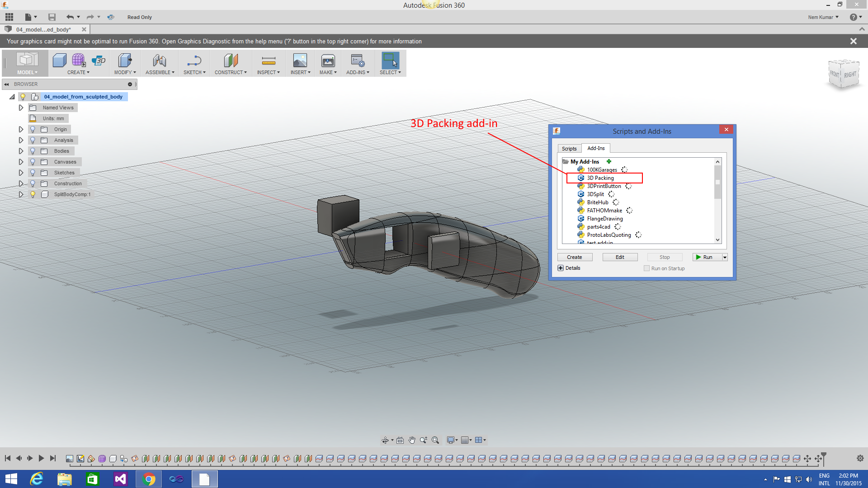Click the Insert image icon

[300, 61]
